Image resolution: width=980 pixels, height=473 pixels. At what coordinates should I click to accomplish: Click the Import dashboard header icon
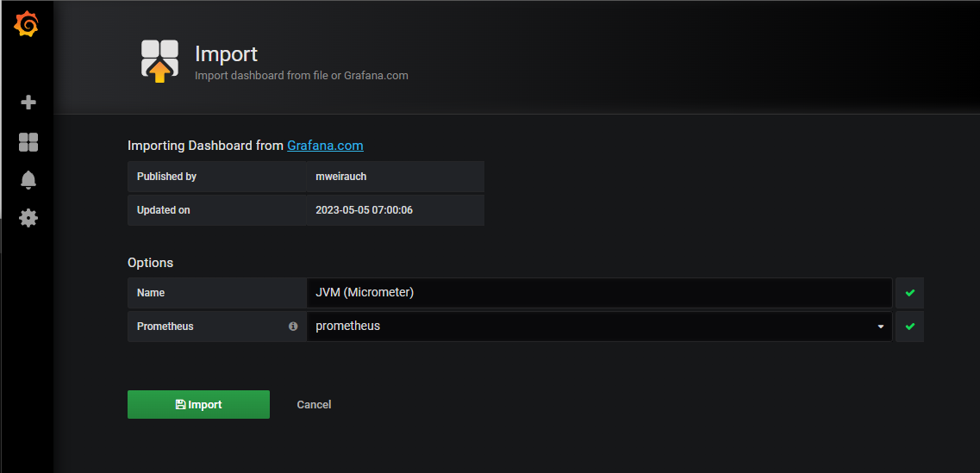(x=159, y=61)
